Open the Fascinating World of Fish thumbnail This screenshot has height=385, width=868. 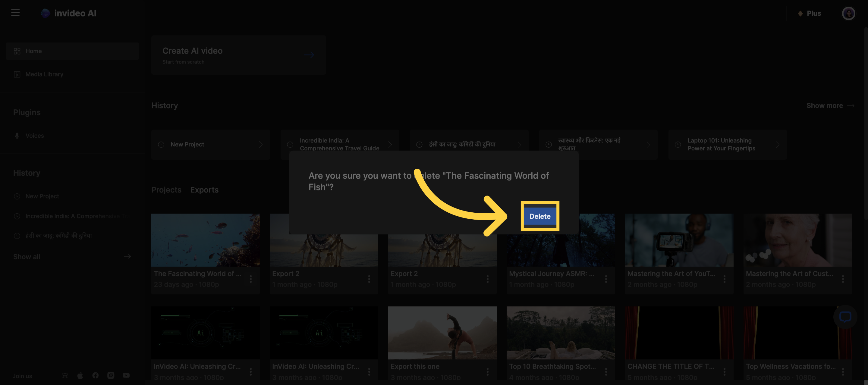point(205,240)
